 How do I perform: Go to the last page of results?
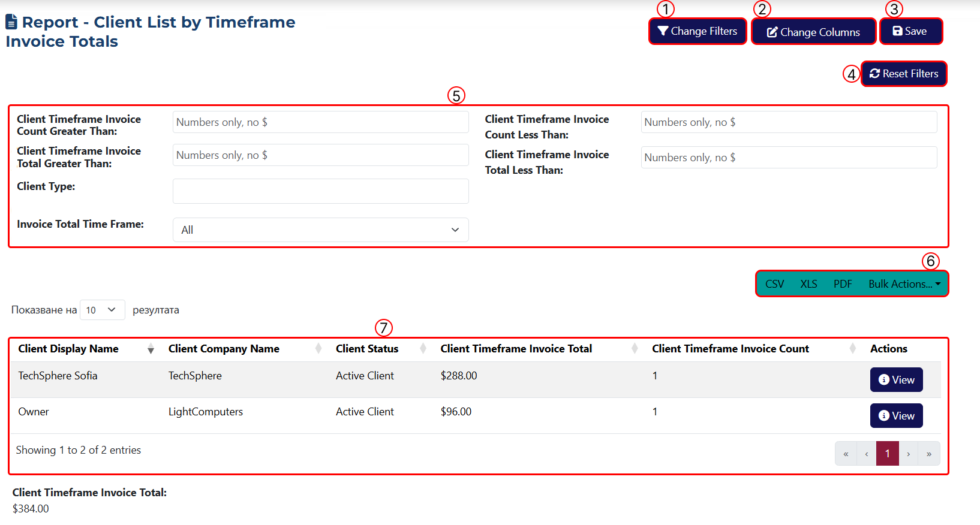tap(929, 454)
